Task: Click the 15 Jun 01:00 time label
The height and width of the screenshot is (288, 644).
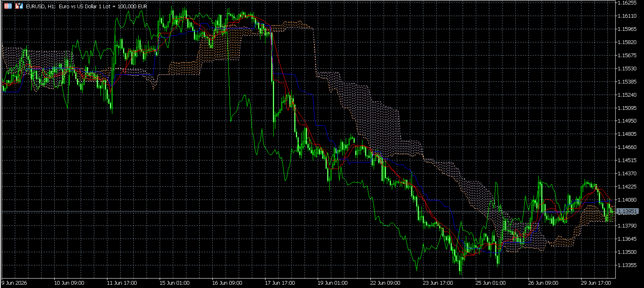Action: 175,283
